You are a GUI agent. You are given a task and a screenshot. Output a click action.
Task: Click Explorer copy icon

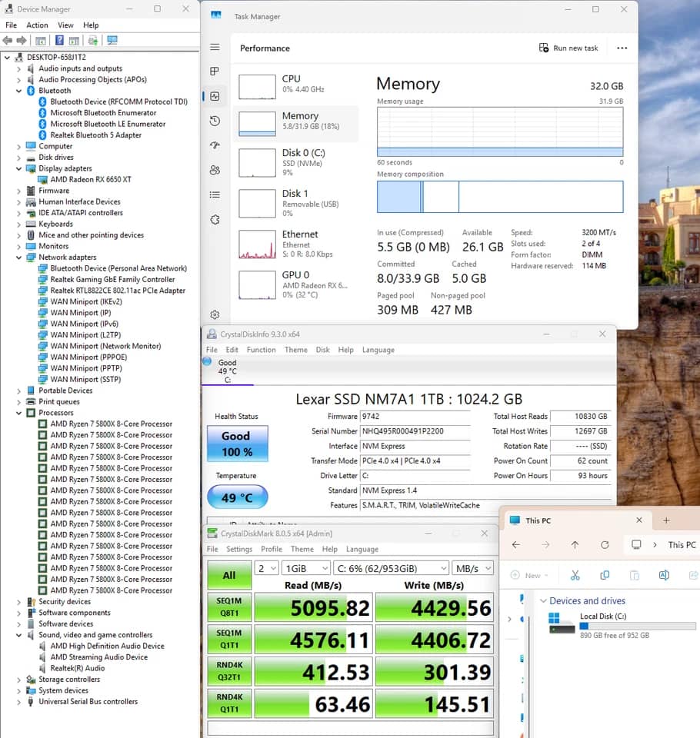pos(605,575)
